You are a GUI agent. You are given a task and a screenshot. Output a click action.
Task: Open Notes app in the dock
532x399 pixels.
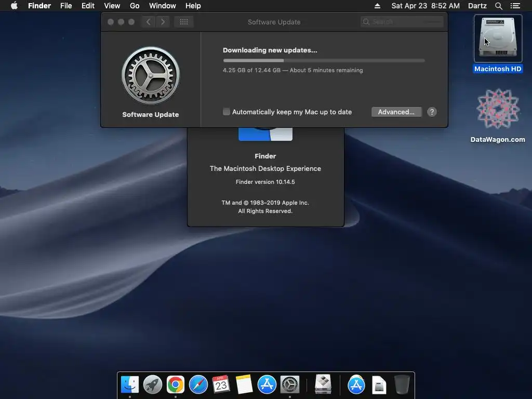(x=244, y=385)
